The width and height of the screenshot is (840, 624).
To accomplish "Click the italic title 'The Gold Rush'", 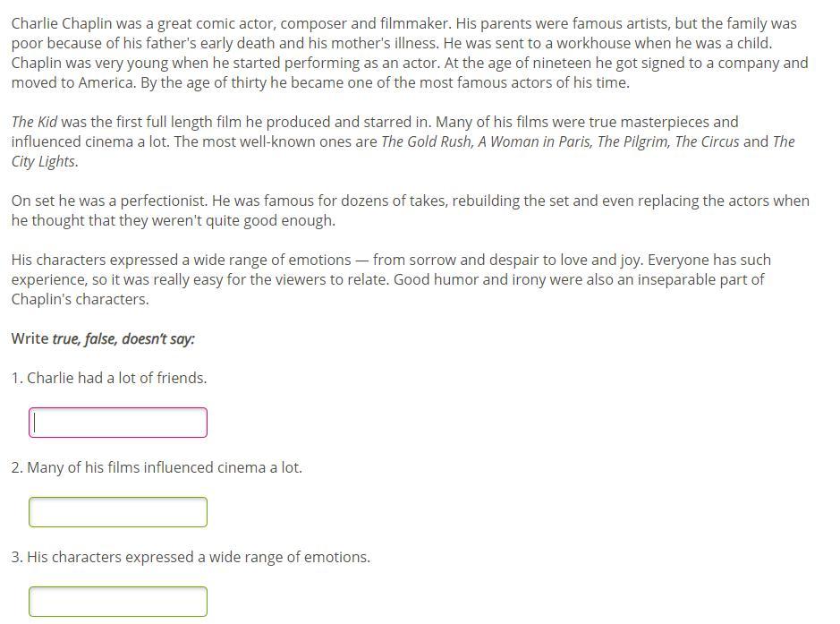I will point(427,142).
